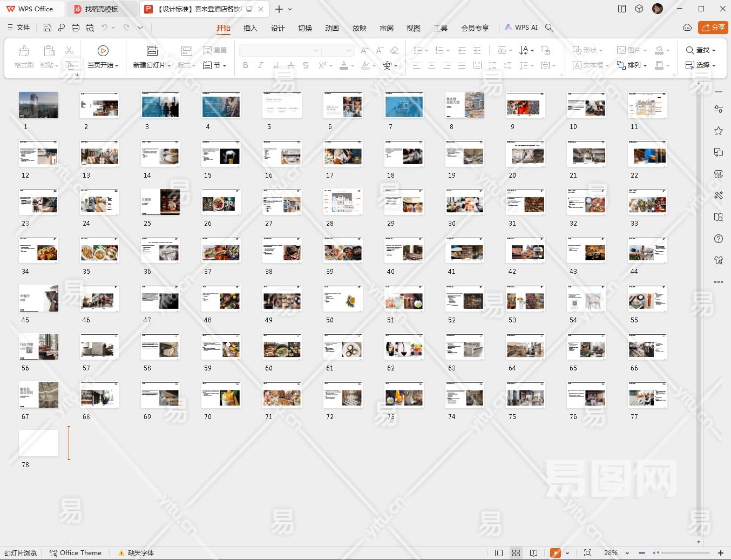Click the help question mark sidebar icon
This screenshot has width=731, height=560.
click(x=718, y=239)
